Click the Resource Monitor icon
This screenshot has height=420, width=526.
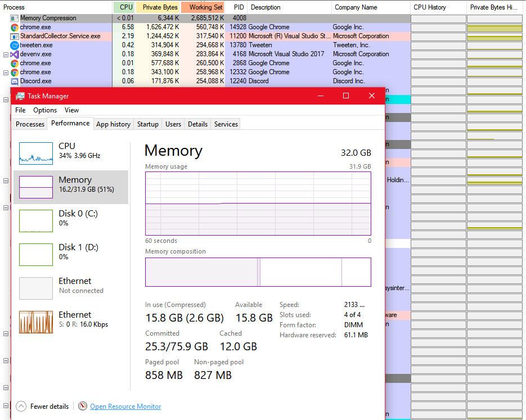pyautogui.click(x=83, y=406)
